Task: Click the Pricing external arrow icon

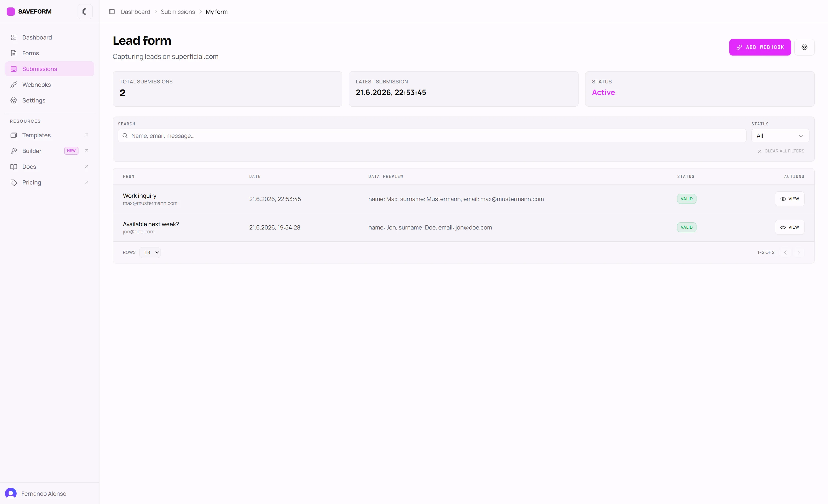Action: tap(86, 183)
